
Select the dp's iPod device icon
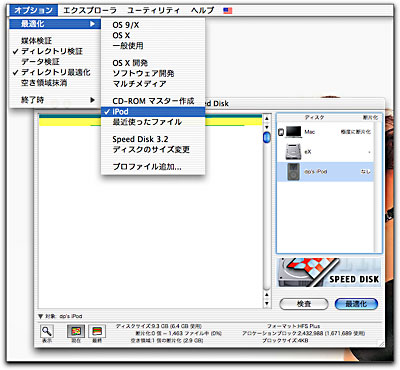pos(293,171)
